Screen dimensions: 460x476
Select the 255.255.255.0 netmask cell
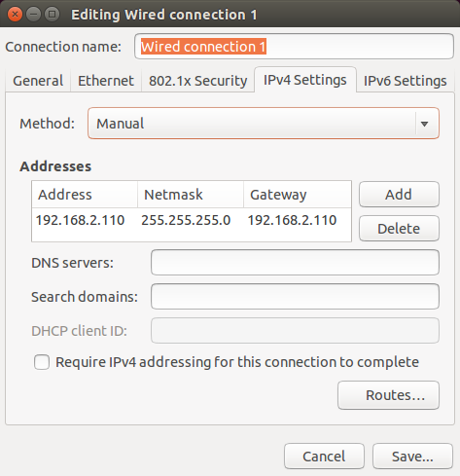click(x=186, y=220)
